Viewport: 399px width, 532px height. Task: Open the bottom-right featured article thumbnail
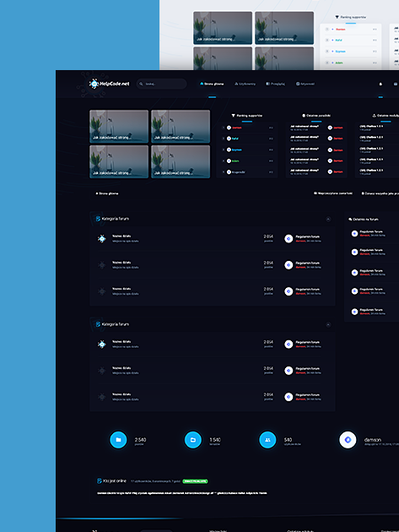click(181, 161)
